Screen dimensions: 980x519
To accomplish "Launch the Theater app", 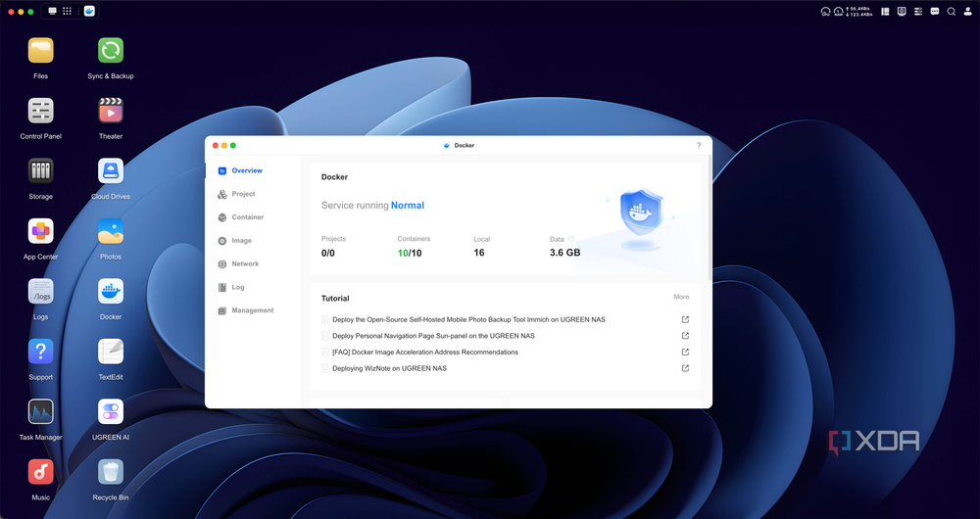I will 111,111.
